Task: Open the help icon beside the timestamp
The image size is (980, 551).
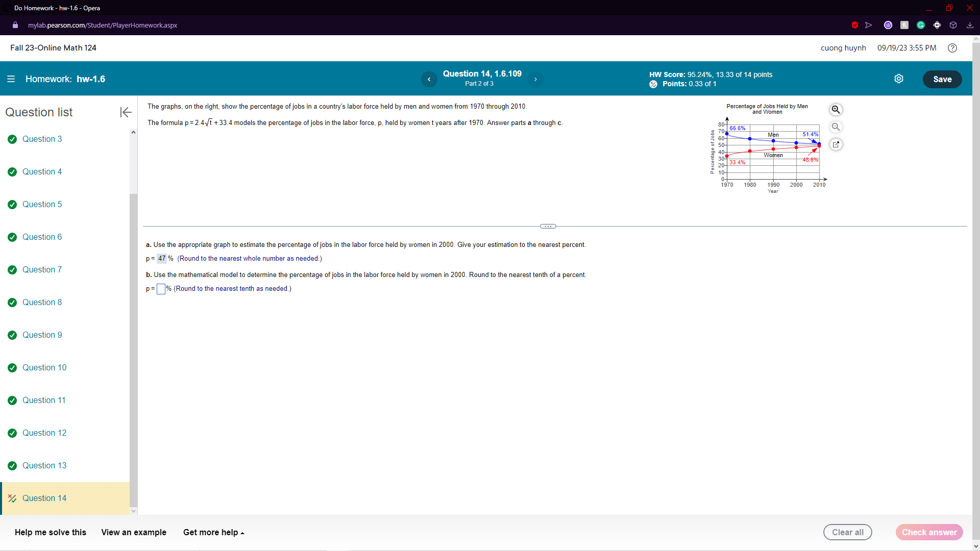Action: tap(952, 47)
